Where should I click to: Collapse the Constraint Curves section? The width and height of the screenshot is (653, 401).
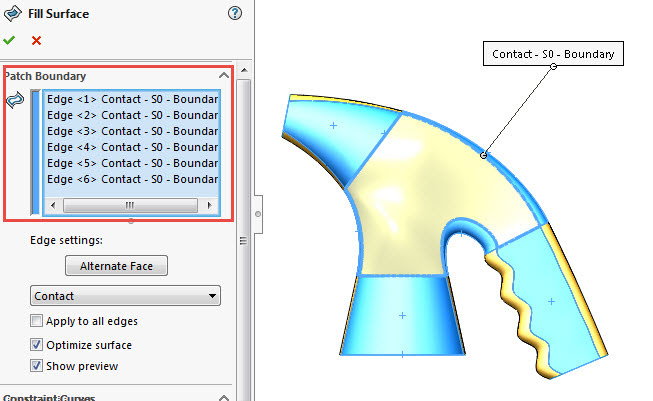pyautogui.click(x=224, y=398)
